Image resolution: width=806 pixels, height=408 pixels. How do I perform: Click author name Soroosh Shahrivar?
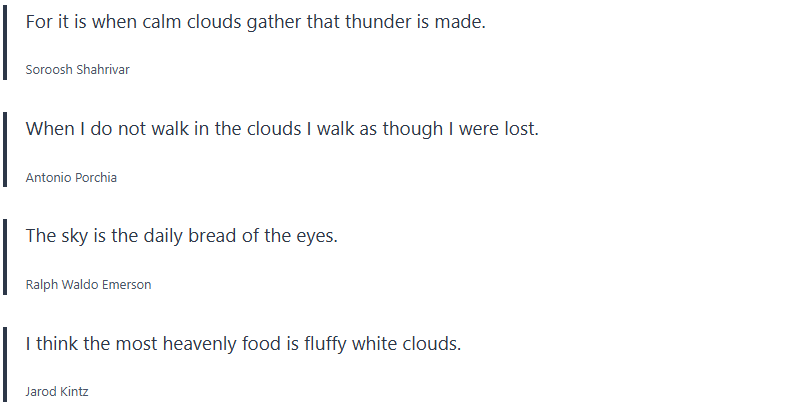(77, 70)
